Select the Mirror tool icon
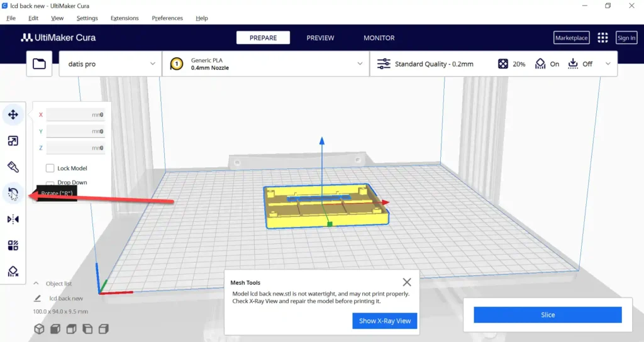The height and width of the screenshot is (342, 644). tap(13, 219)
